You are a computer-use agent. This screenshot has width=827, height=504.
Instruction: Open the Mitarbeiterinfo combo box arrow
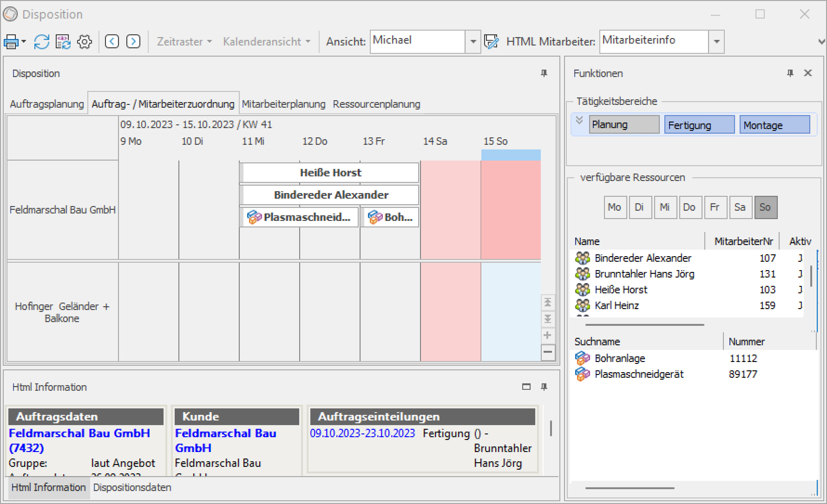tap(716, 41)
